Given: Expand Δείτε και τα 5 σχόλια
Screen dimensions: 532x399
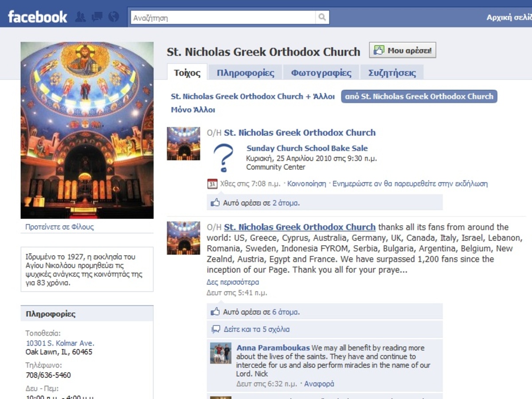Looking at the screenshot, I should click(256, 329).
